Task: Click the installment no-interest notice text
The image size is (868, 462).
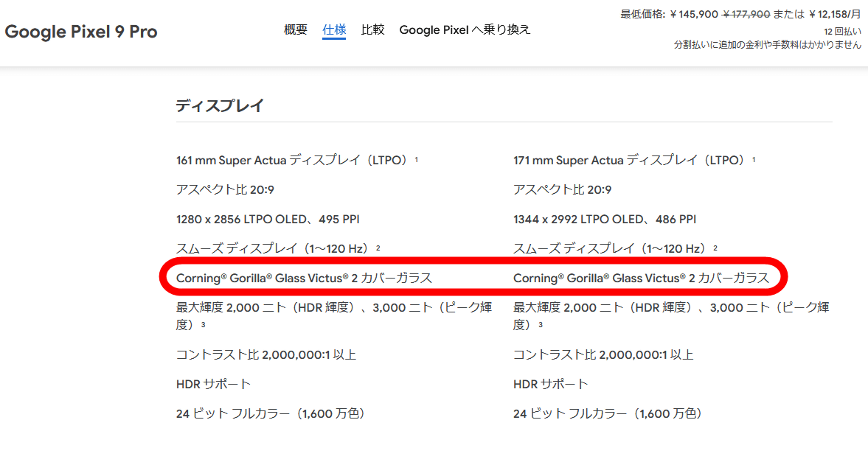Action: coord(767,45)
